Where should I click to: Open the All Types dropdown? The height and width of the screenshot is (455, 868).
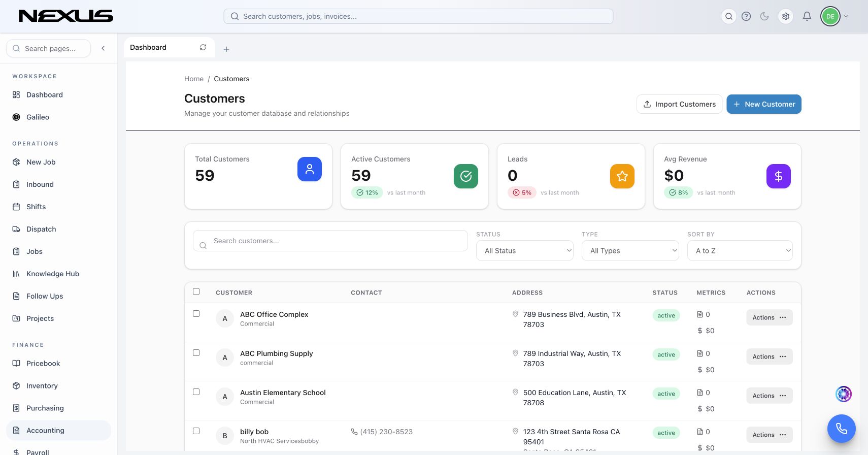(630, 250)
